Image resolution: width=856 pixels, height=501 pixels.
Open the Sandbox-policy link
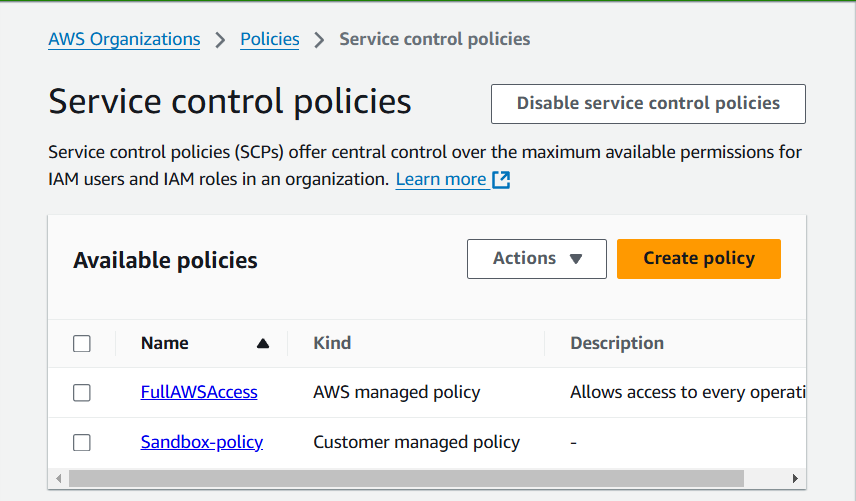pyautogui.click(x=201, y=442)
